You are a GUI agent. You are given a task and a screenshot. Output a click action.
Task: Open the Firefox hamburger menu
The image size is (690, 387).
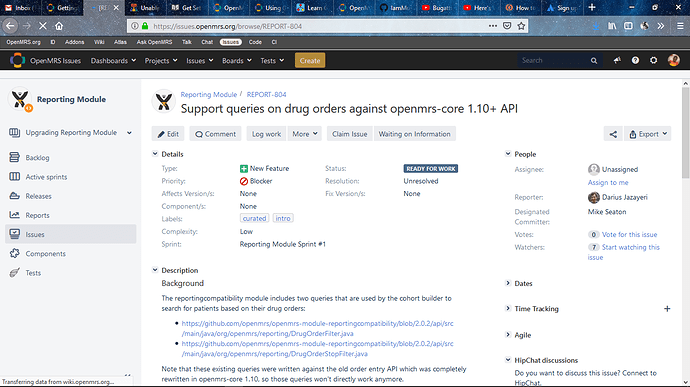(x=680, y=26)
